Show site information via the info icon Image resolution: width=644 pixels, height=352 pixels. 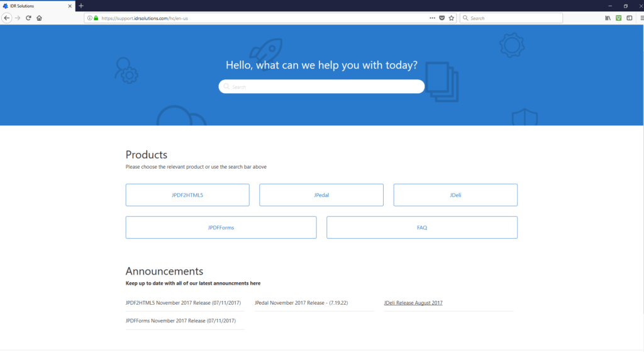pyautogui.click(x=89, y=18)
